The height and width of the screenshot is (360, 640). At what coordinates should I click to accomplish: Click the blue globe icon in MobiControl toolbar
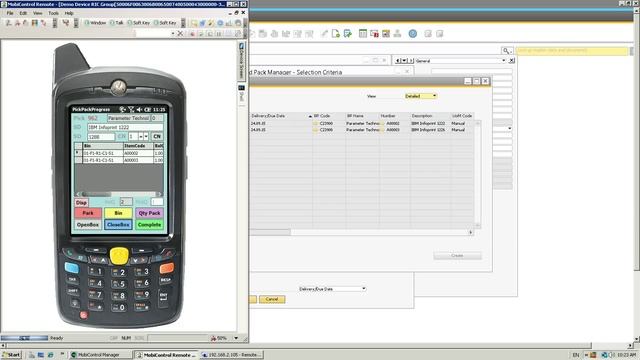click(x=220, y=23)
